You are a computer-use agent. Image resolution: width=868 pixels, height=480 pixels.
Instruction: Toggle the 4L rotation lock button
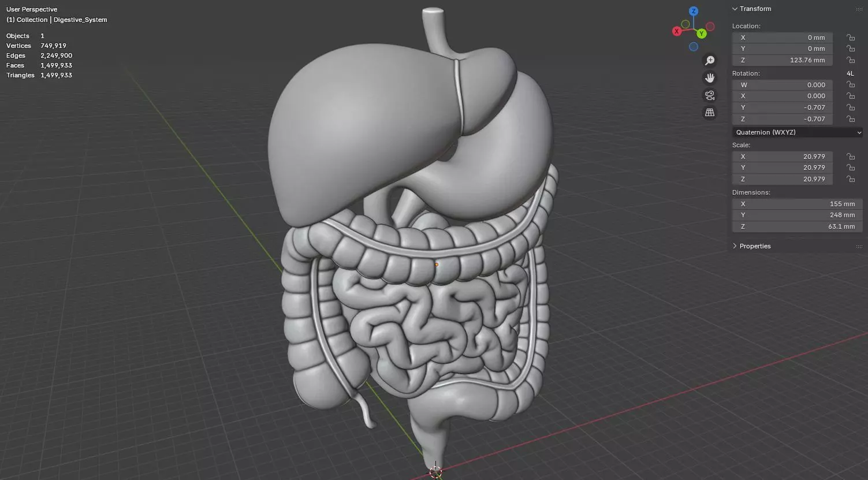850,73
